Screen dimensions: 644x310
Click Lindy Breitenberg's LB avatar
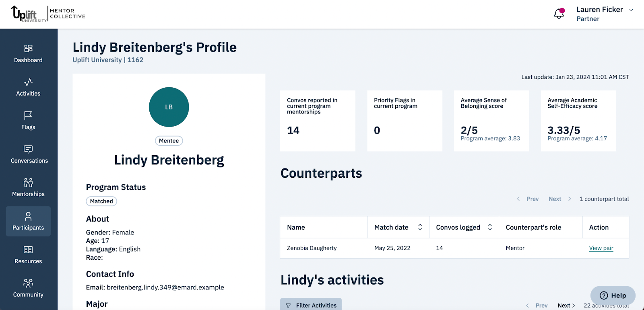[x=169, y=107]
